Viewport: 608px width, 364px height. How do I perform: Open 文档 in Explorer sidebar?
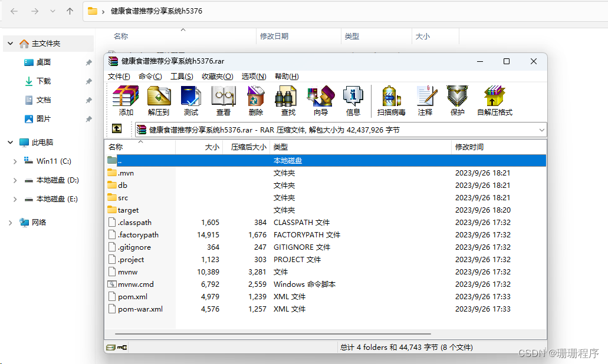pos(44,100)
